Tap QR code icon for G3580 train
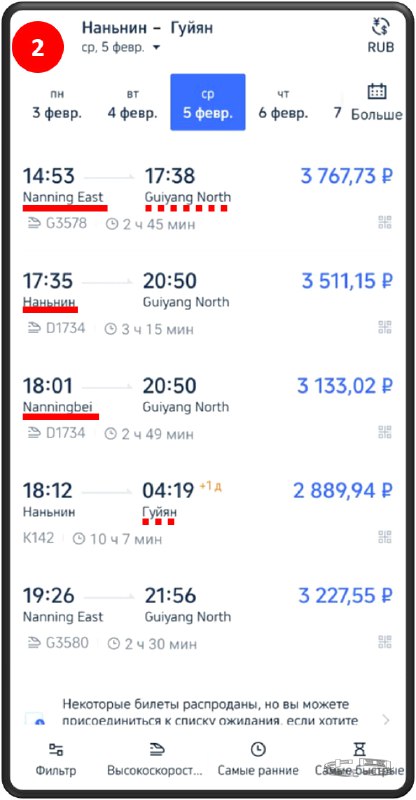416x800 pixels. (x=385, y=641)
